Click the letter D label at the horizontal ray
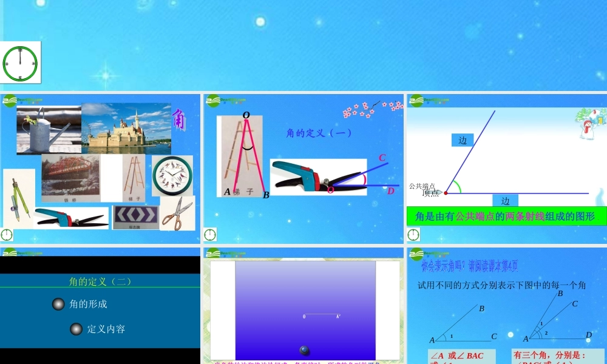 [x=390, y=190]
